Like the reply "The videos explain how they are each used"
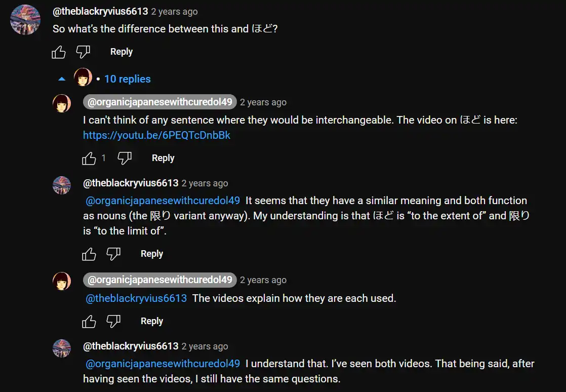The width and height of the screenshot is (566, 392). (89, 321)
